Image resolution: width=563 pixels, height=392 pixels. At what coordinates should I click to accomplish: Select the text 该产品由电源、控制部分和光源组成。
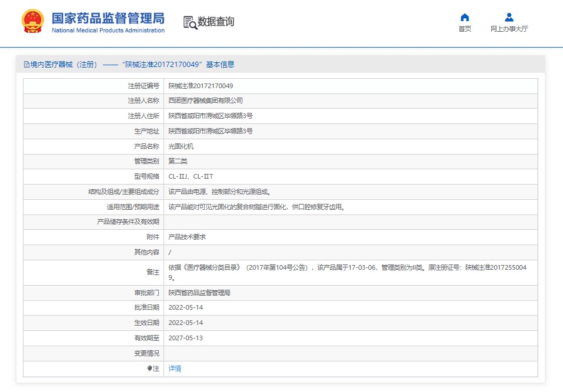220,192
